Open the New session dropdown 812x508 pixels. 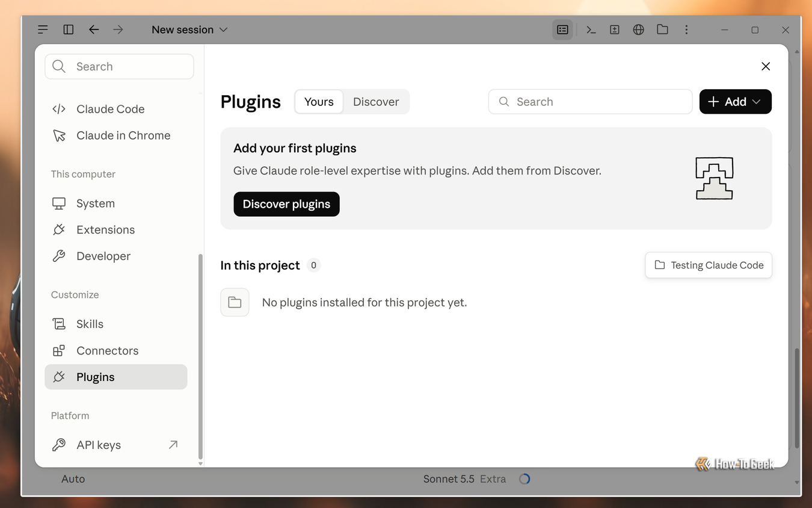(x=189, y=29)
